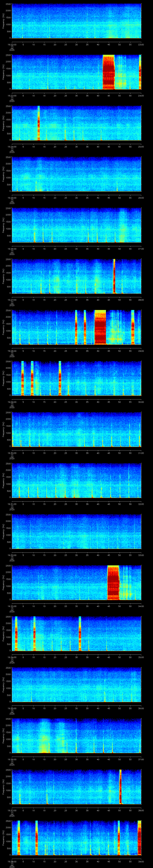Click the 33:00 end time label

point(141,555)
